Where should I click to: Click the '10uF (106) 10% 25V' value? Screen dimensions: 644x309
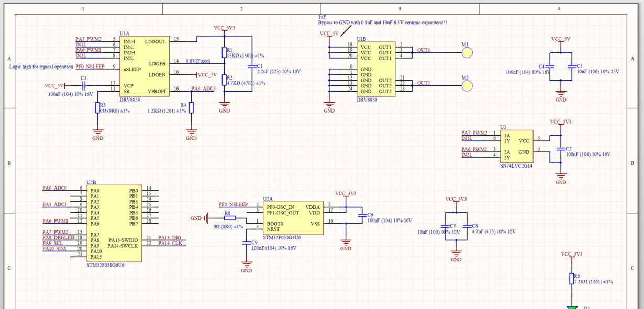click(597, 72)
